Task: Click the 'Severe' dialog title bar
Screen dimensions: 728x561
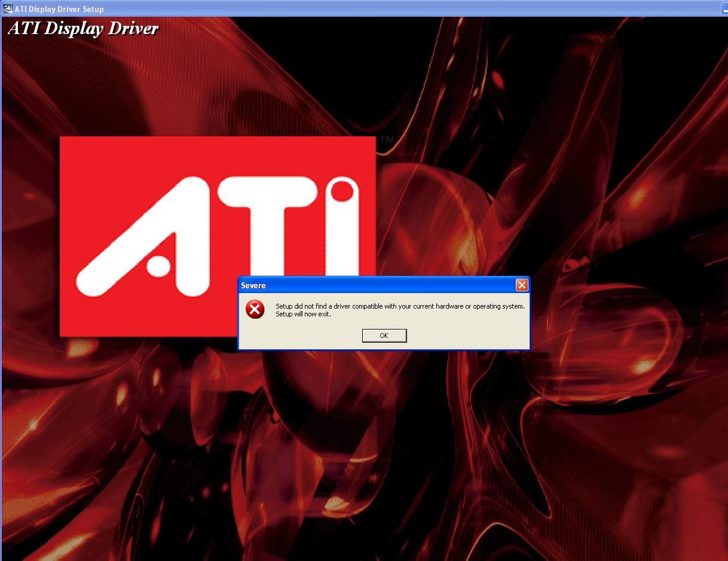Action: tap(384, 285)
